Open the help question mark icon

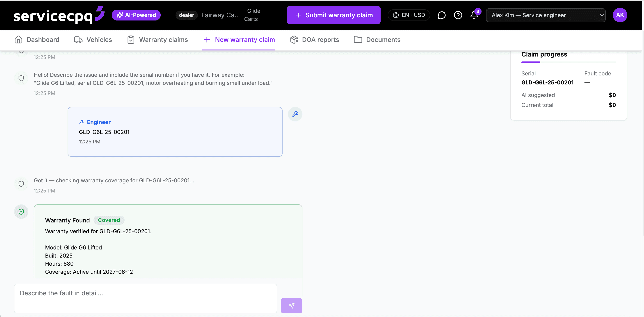pyautogui.click(x=458, y=15)
